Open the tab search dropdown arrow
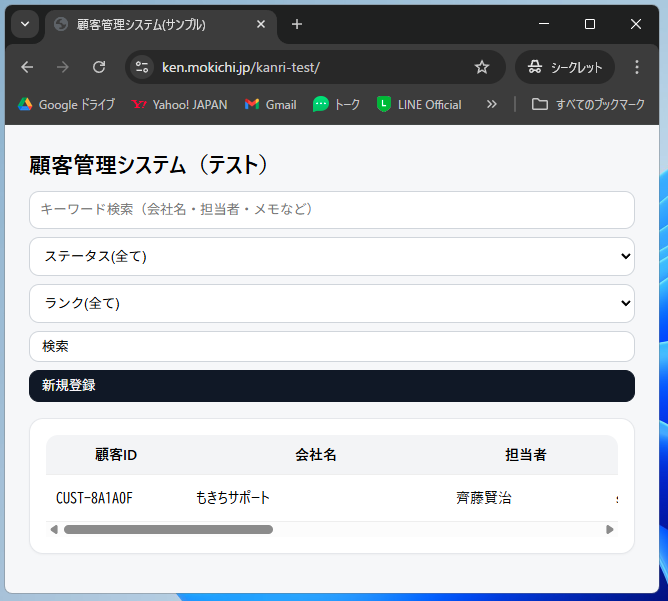668x601 pixels. 25,24
